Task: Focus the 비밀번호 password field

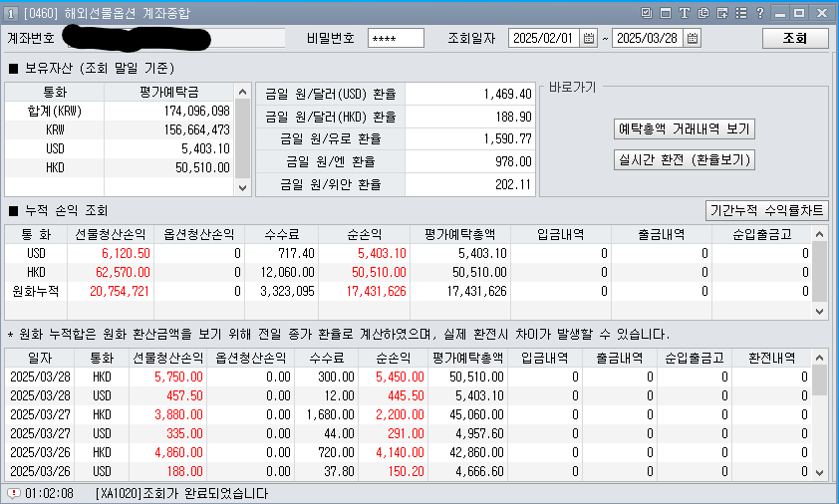Action: (x=396, y=38)
